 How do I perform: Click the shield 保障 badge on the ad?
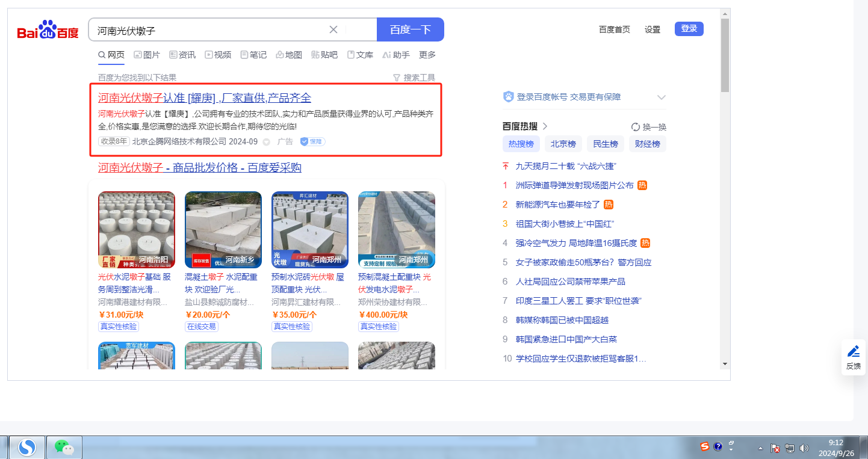coord(312,141)
